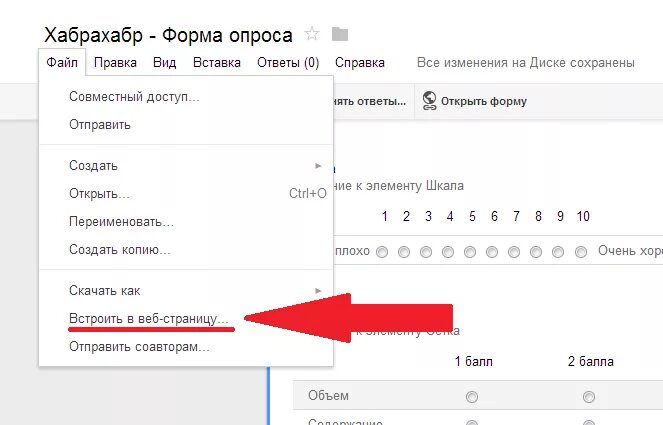663x425 pixels.
Task: Expand the Создать submenu
Action: (x=186, y=165)
